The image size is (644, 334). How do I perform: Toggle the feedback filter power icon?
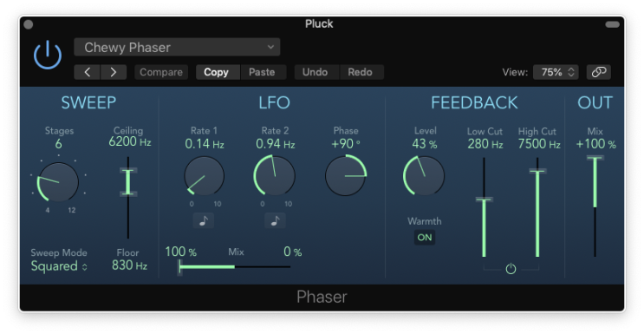pos(511,269)
